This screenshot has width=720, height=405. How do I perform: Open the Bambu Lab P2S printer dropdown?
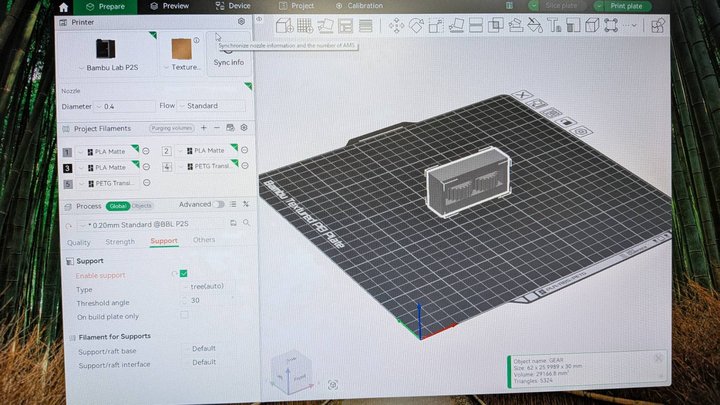[x=107, y=53]
